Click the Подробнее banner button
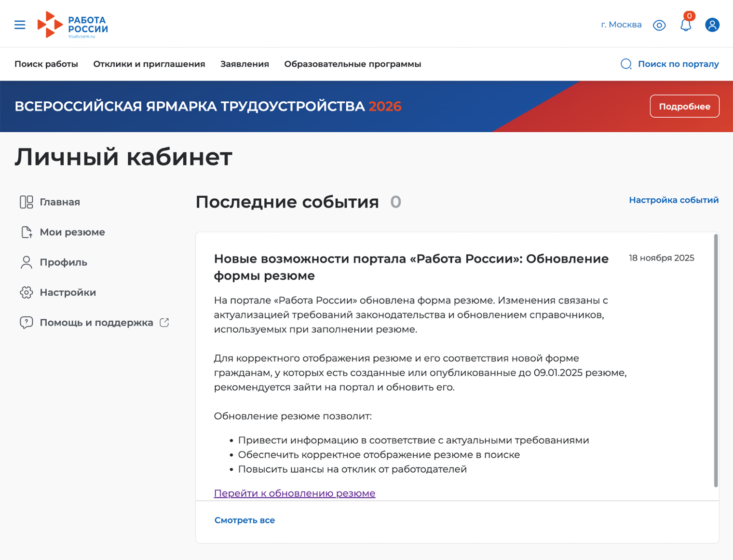Image resolution: width=733 pixels, height=560 pixels. tap(684, 106)
